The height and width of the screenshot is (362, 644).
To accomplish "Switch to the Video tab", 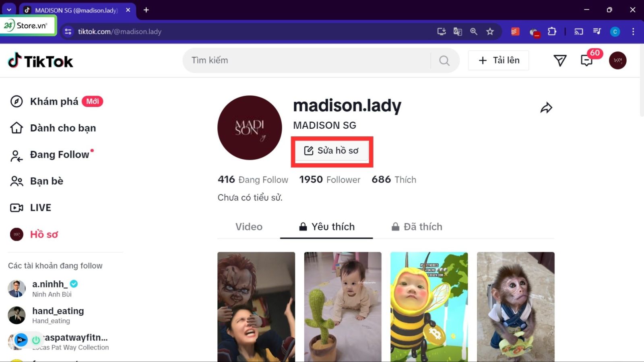I will click(x=249, y=226).
